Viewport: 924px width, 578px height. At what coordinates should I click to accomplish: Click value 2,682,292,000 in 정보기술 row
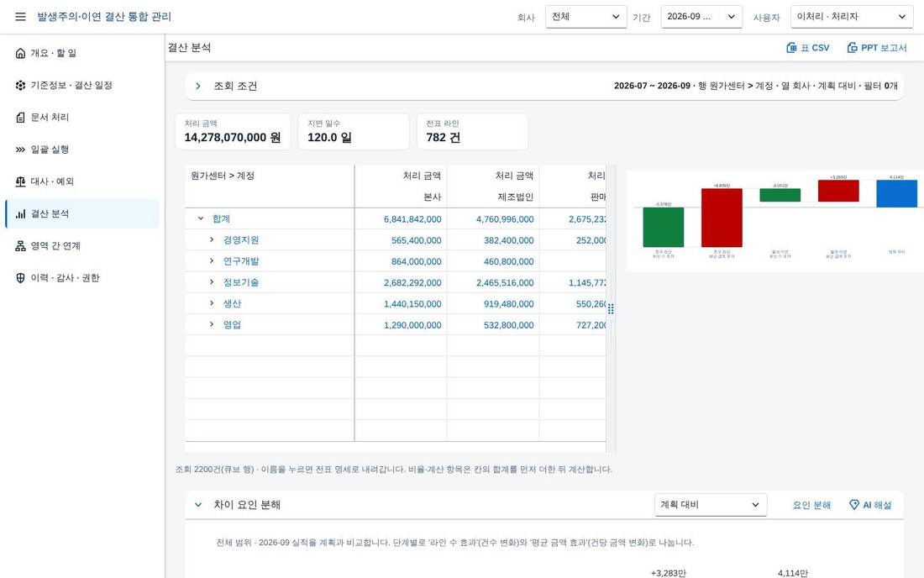pos(412,283)
